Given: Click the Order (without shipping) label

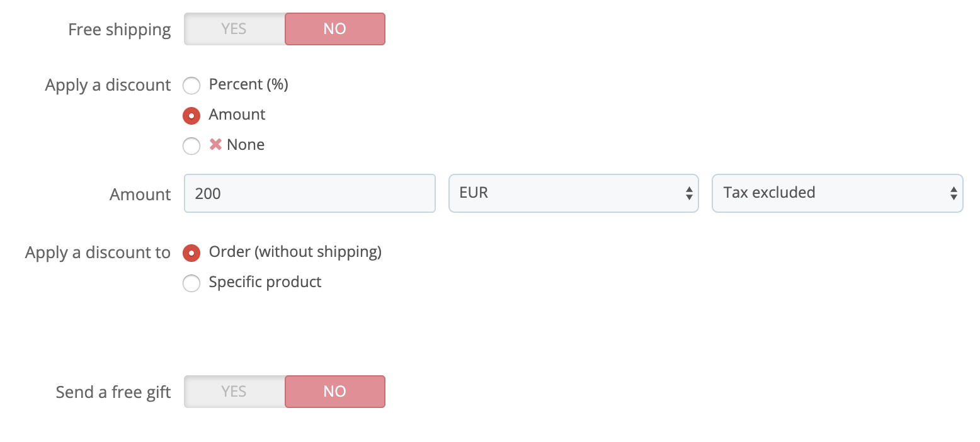Looking at the screenshot, I should (295, 252).
